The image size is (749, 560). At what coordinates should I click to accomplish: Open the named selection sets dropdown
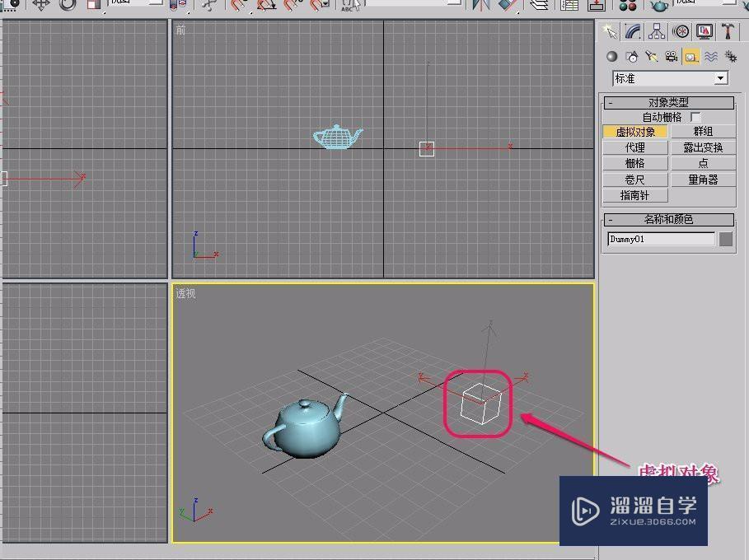[414, 2]
